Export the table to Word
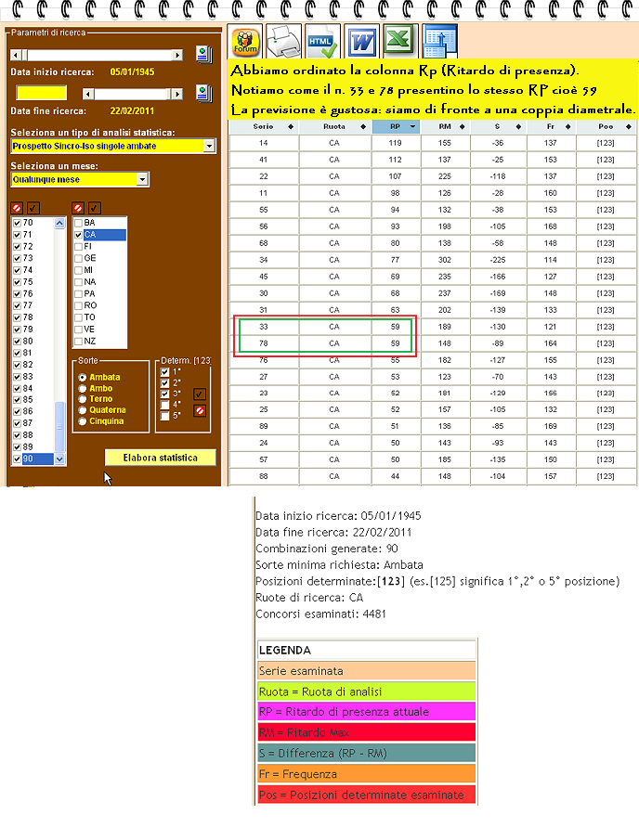 [x=362, y=41]
